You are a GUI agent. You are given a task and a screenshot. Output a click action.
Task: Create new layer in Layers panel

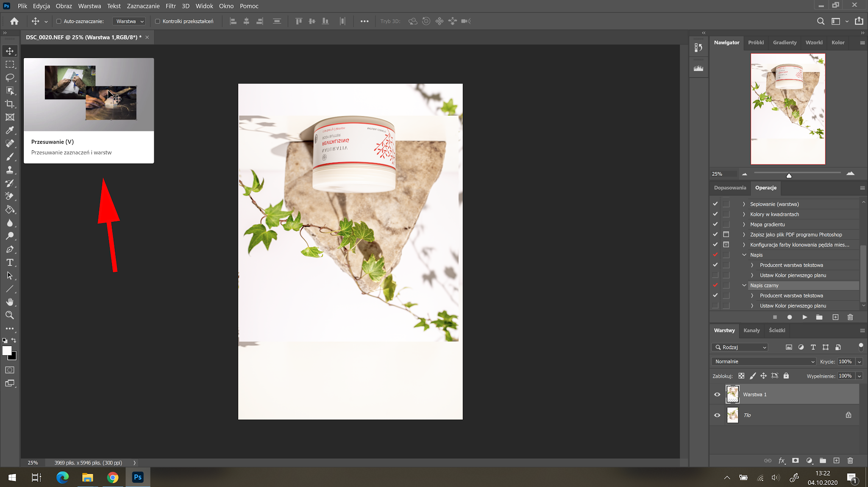pyautogui.click(x=836, y=460)
